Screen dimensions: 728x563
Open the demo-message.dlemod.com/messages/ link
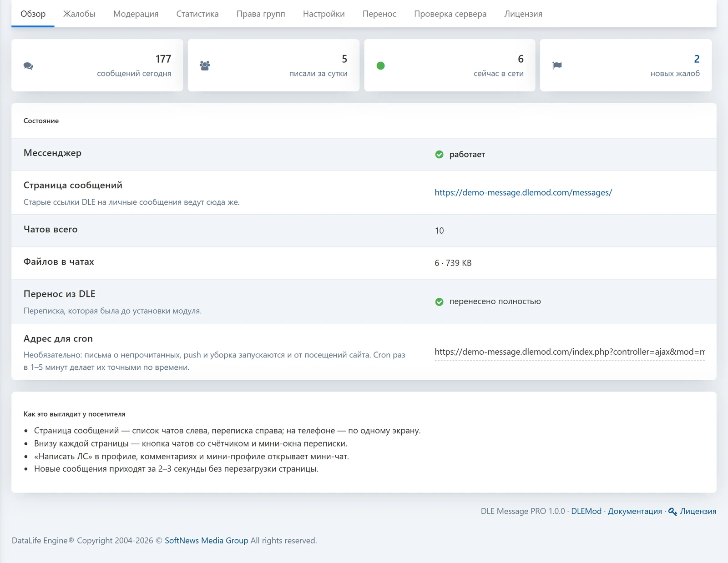point(523,192)
